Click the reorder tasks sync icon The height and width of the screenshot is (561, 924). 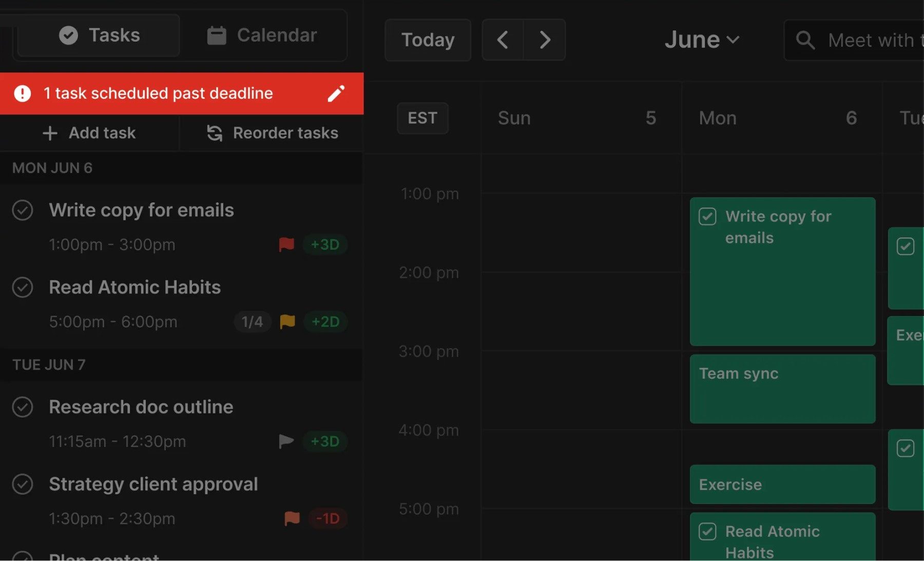[x=214, y=133]
